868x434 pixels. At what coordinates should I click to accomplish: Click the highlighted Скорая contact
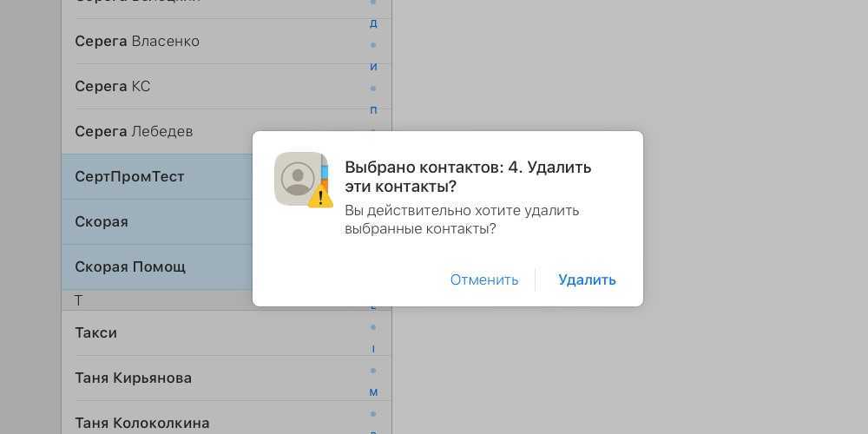(102, 222)
